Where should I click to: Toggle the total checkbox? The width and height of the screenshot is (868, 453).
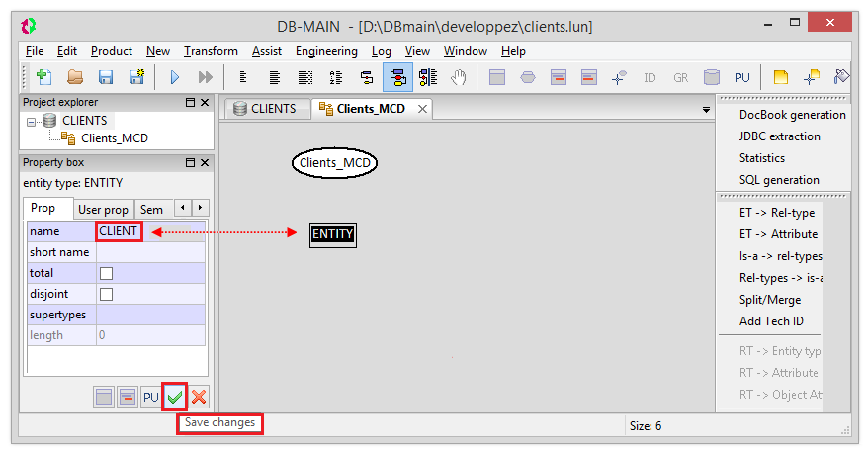point(106,273)
